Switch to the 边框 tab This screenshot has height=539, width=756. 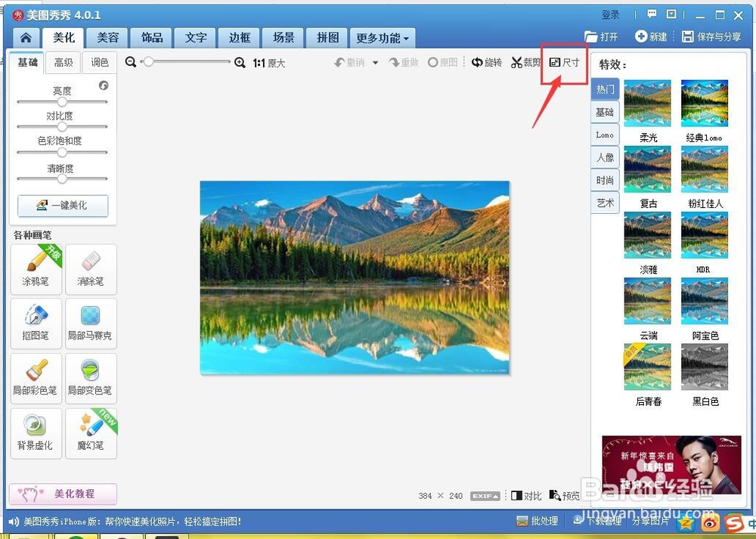tap(240, 38)
